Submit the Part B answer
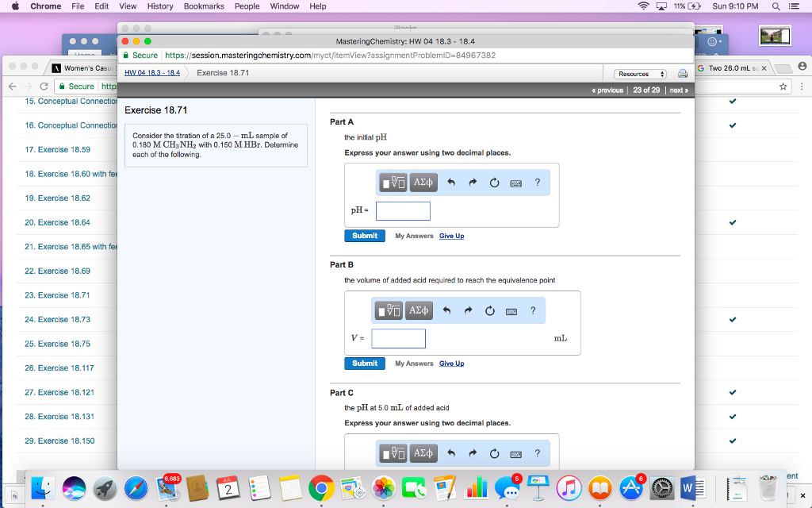The width and height of the screenshot is (812, 508). click(365, 364)
